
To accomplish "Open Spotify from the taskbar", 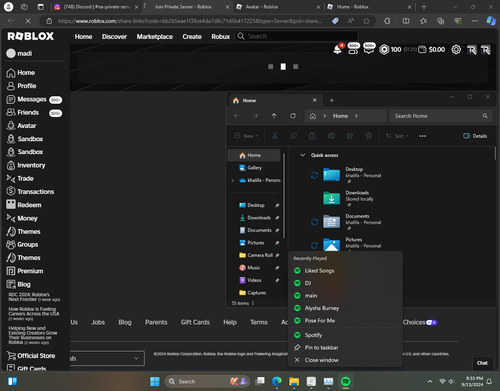I will point(346,381).
